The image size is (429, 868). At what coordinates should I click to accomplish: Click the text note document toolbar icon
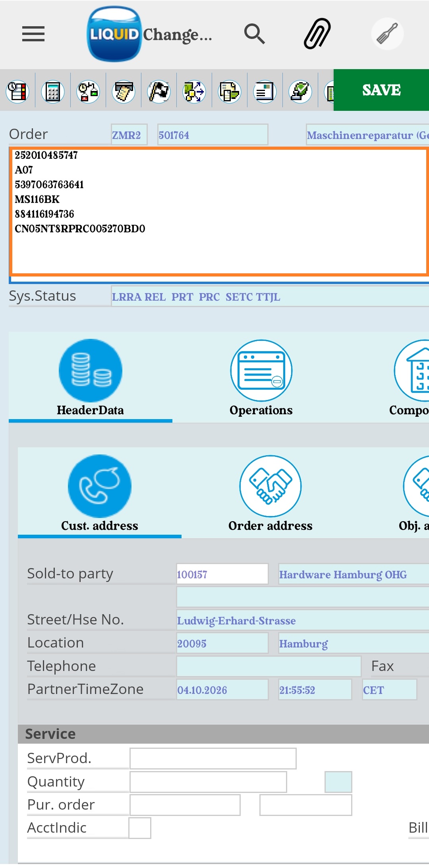(x=265, y=92)
